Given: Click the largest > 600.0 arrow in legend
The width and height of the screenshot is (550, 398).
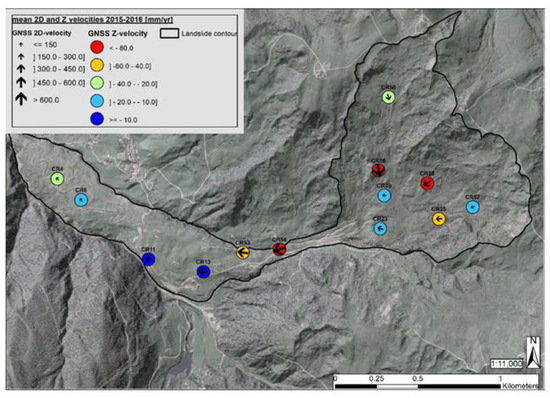Looking at the screenshot, I should (21, 99).
